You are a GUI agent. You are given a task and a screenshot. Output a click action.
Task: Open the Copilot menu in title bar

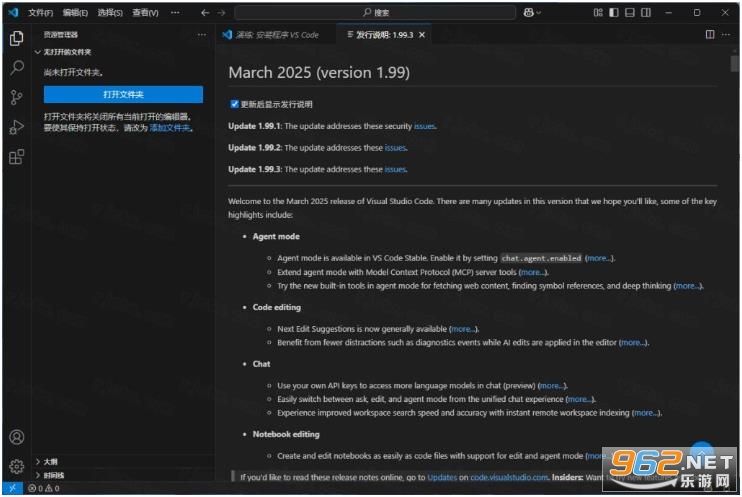[x=532, y=13]
